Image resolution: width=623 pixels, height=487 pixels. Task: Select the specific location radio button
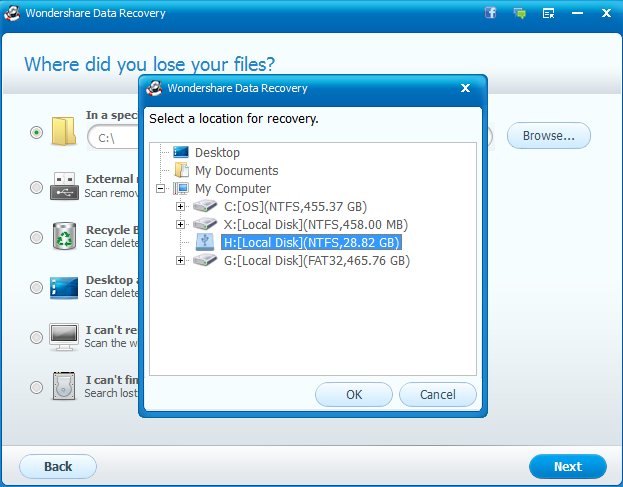37,132
